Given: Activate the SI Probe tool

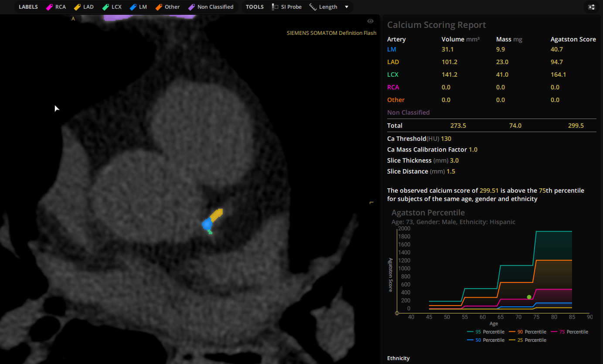Looking at the screenshot, I should coord(286,7).
